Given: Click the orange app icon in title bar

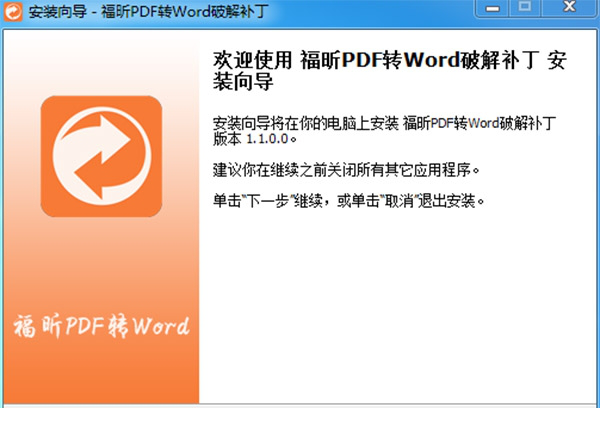Looking at the screenshot, I should pyautogui.click(x=13, y=11).
